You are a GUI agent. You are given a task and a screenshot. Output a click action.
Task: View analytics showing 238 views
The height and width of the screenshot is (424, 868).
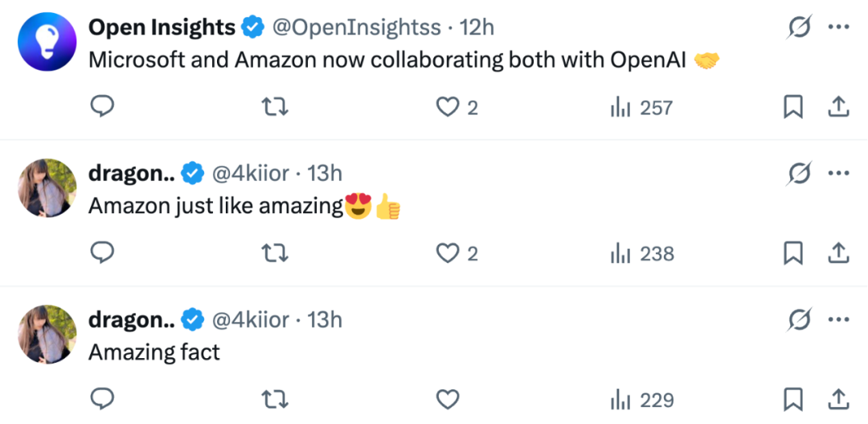641,253
